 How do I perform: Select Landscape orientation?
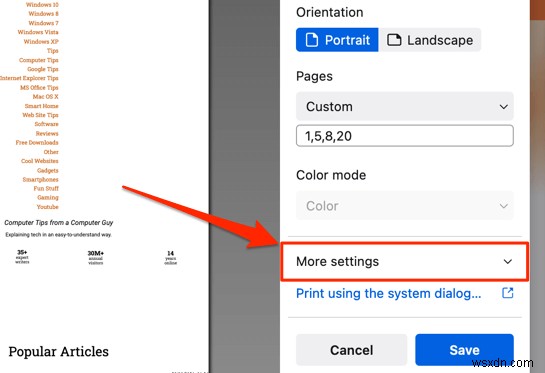pyautogui.click(x=430, y=40)
